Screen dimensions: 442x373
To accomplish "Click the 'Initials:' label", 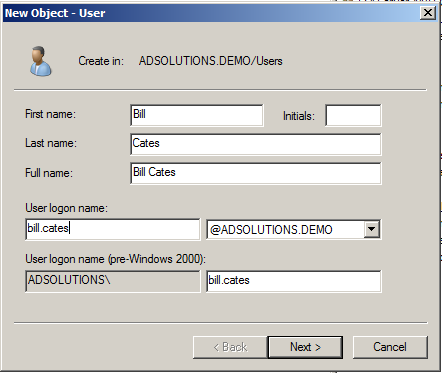I will (299, 116).
